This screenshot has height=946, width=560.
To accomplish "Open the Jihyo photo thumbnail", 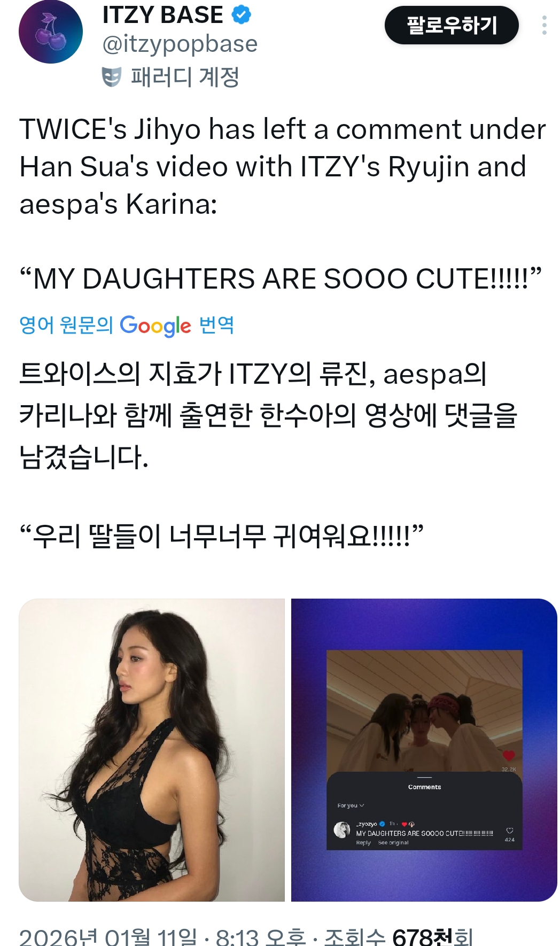I will tap(152, 750).
